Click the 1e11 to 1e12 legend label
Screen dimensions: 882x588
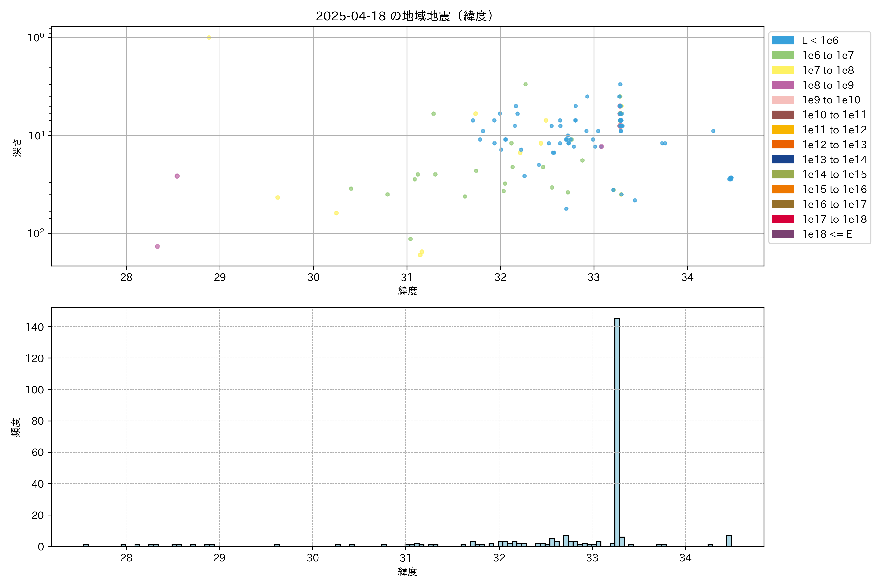tap(834, 130)
